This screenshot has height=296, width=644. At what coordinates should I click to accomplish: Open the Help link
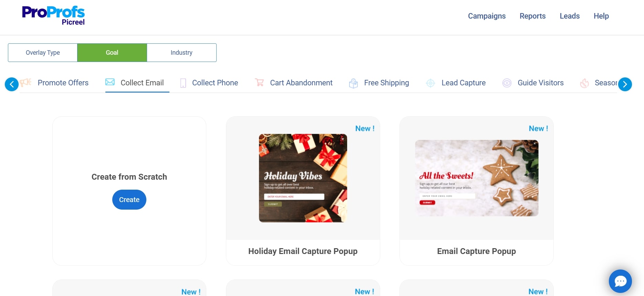[601, 16]
